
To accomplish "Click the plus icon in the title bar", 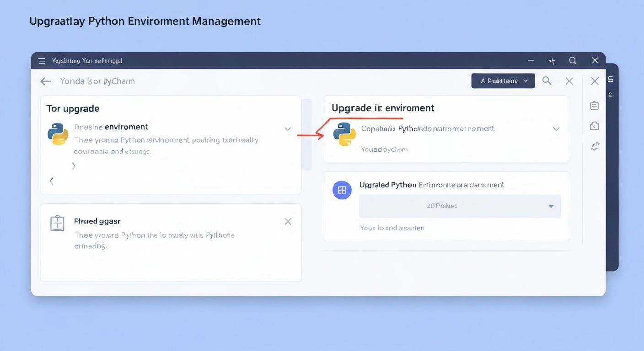I will point(552,61).
